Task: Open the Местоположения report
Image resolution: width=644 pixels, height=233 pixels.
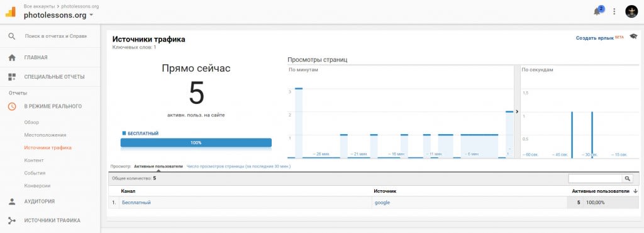Action: [45, 135]
